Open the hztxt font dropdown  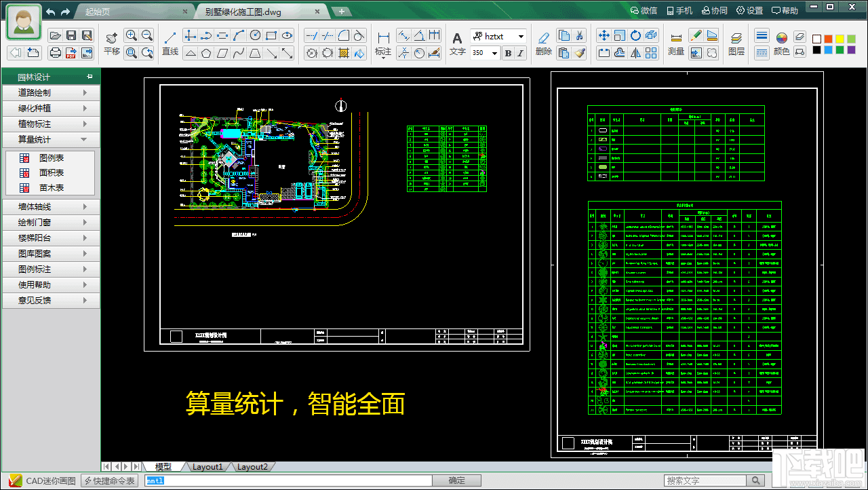pyautogui.click(x=521, y=37)
